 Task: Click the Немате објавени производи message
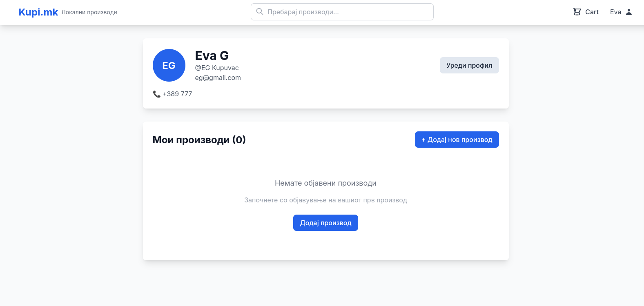coord(325,183)
